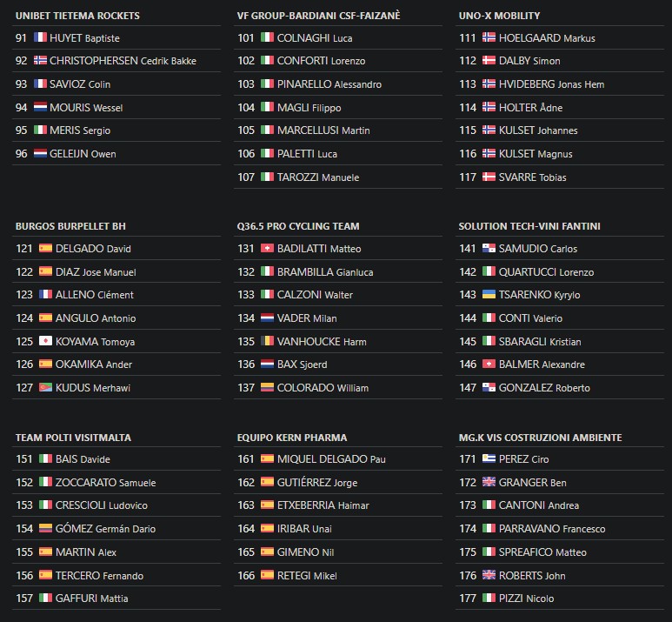Open the UNIBET TIETEMA ROCKETS team page
Image resolution: width=672 pixels, height=622 pixels.
(x=77, y=16)
